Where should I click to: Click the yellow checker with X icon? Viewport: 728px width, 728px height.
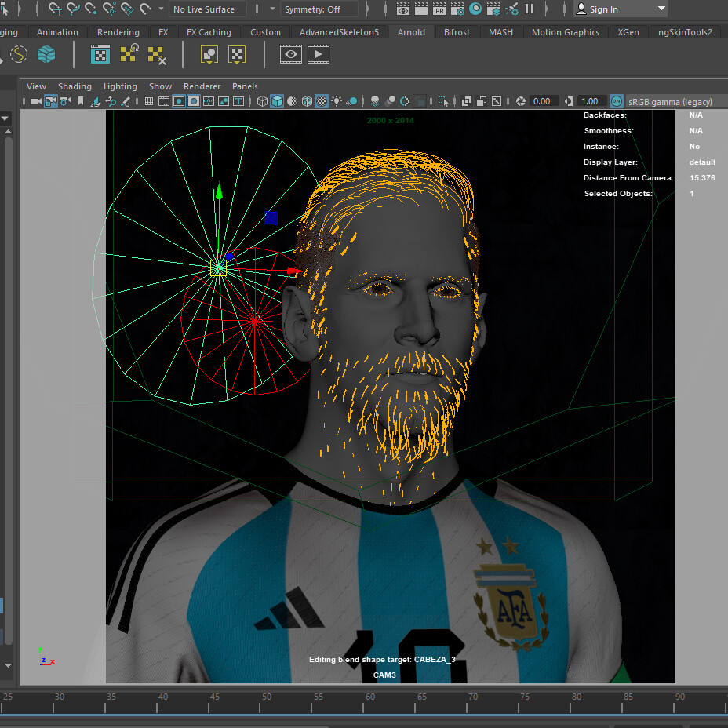(156, 55)
